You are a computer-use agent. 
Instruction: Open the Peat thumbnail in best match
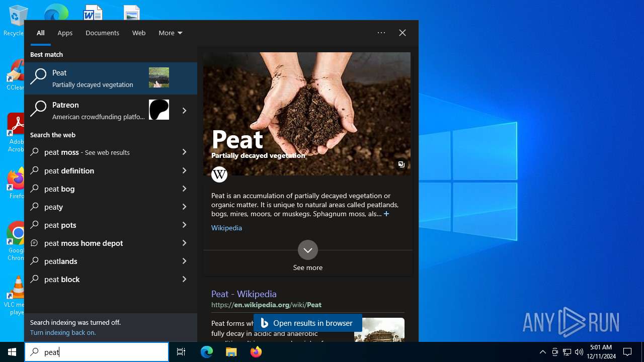[x=159, y=77]
